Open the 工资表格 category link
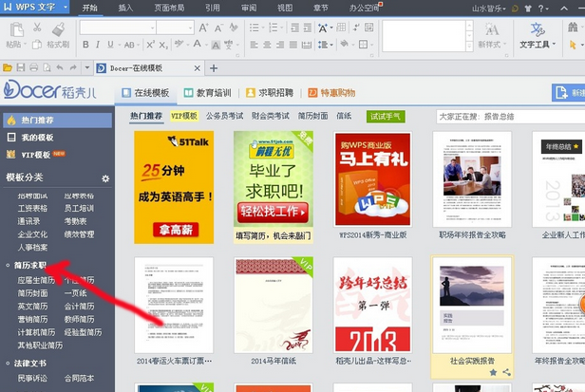 tap(32, 208)
